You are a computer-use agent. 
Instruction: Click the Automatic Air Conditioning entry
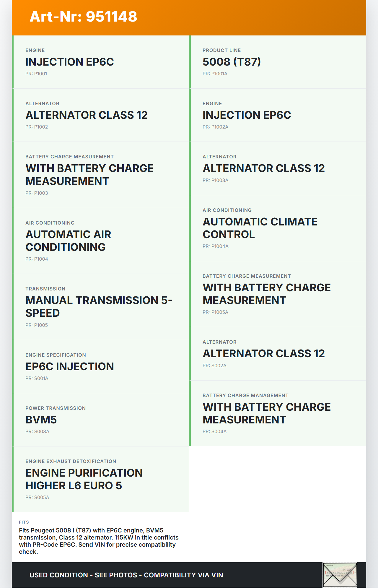[x=100, y=241]
